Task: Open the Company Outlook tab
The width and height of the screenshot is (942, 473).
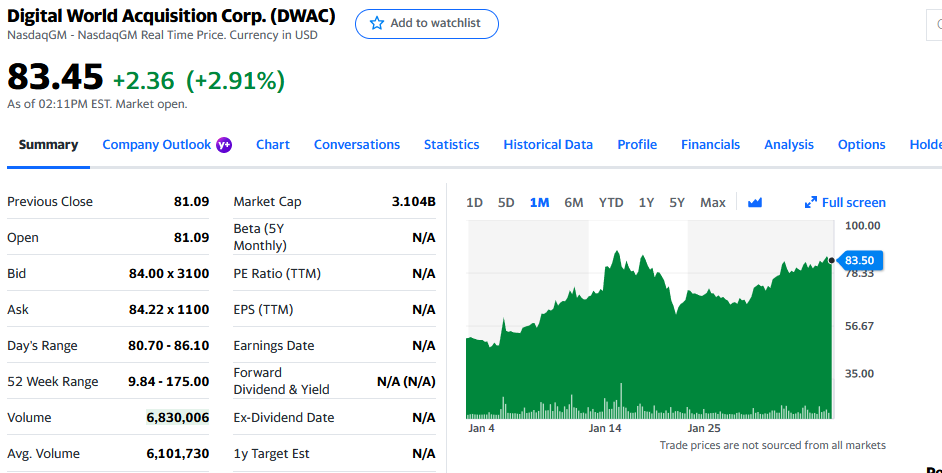Action: [157, 145]
